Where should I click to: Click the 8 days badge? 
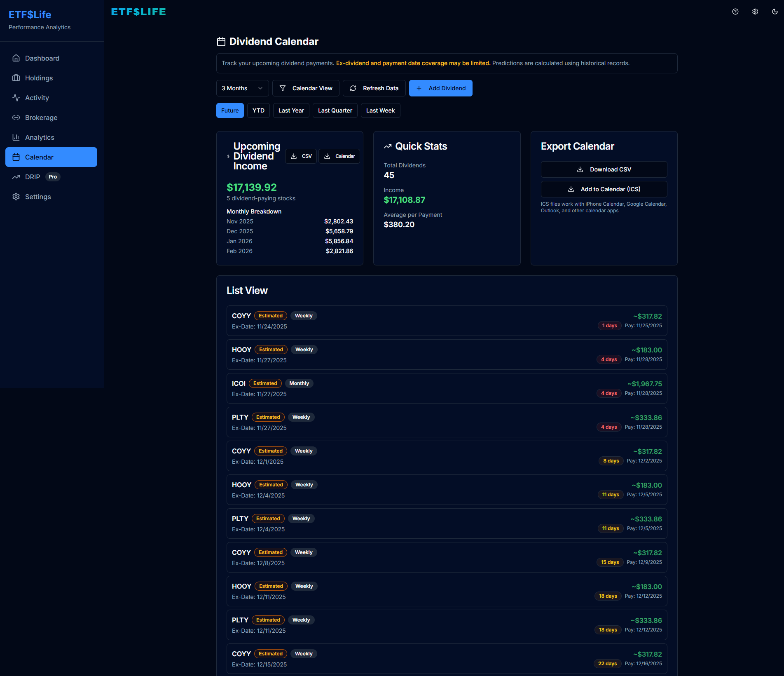tap(611, 461)
